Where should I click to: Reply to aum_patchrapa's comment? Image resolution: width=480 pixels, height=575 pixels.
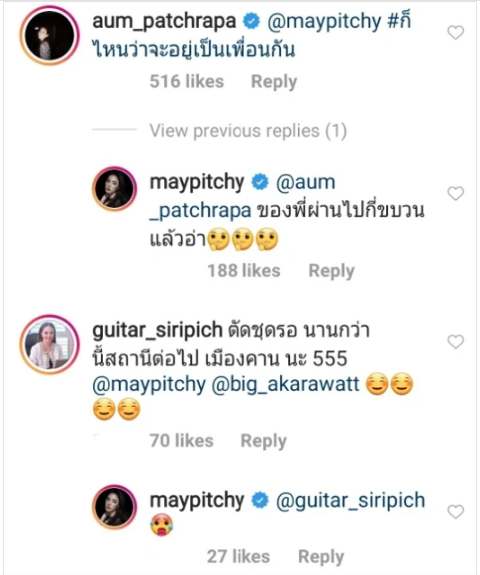(x=274, y=82)
